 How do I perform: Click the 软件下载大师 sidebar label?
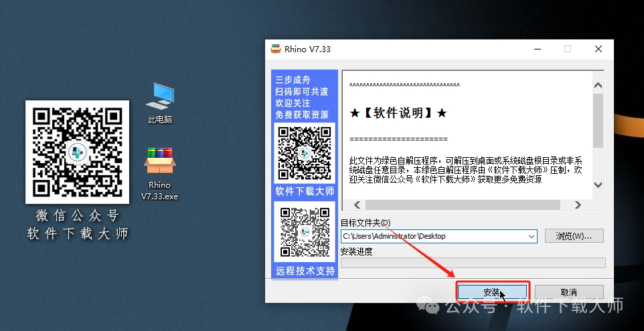pos(305,191)
